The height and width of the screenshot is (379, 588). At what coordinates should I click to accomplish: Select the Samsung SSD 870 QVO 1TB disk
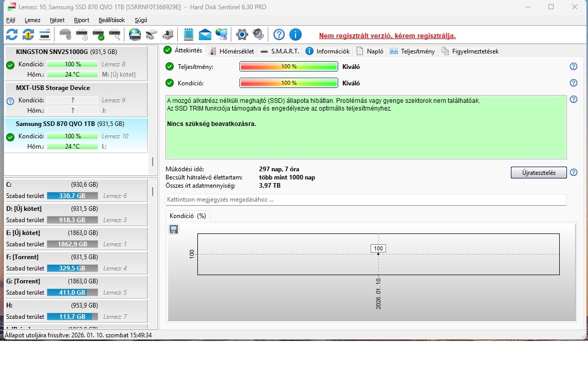tap(76, 135)
